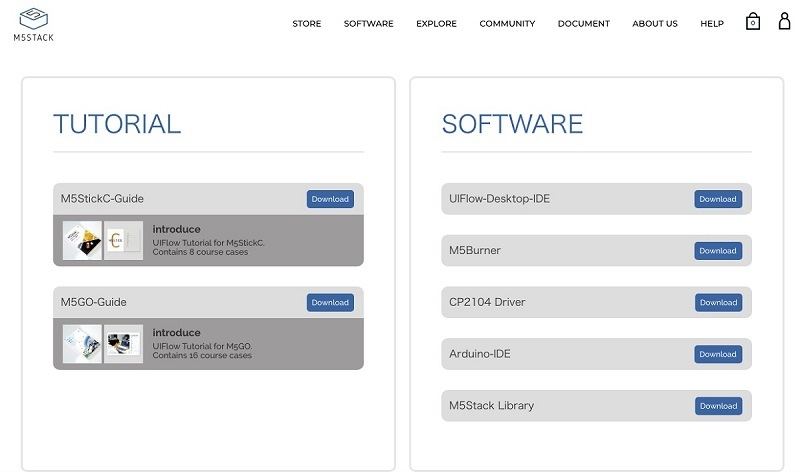Download the CP2104 Driver
Image resolution: width=800 pixels, height=472 pixels.
[x=717, y=302]
